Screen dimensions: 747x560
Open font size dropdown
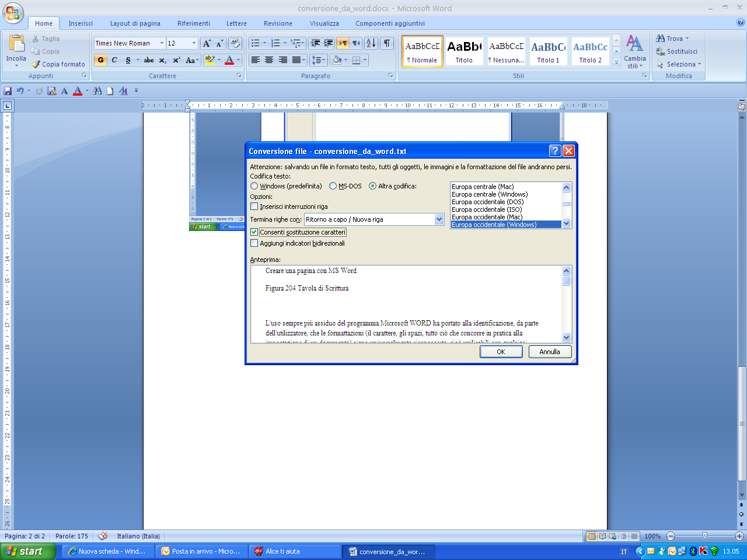[194, 43]
